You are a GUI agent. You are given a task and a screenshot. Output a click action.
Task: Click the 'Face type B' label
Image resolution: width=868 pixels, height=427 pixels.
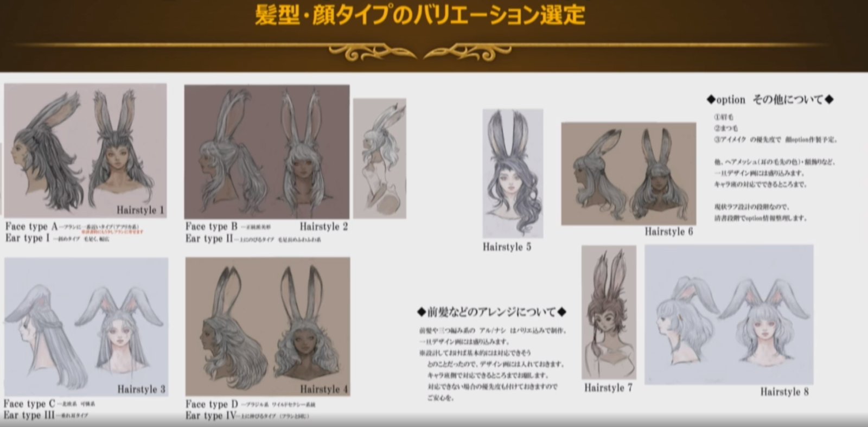(x=212, y=226)
